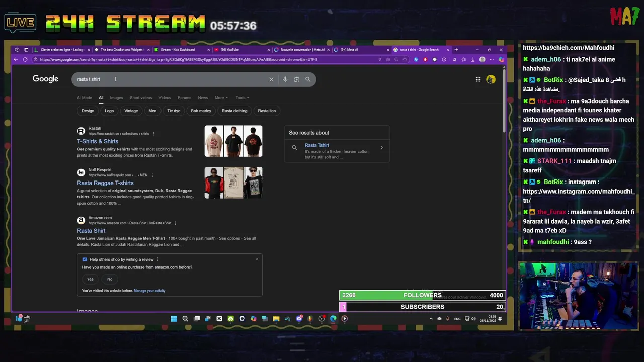Open taskbar Search magnifier
The image size is (644, 362).
(x=185, y=318)
